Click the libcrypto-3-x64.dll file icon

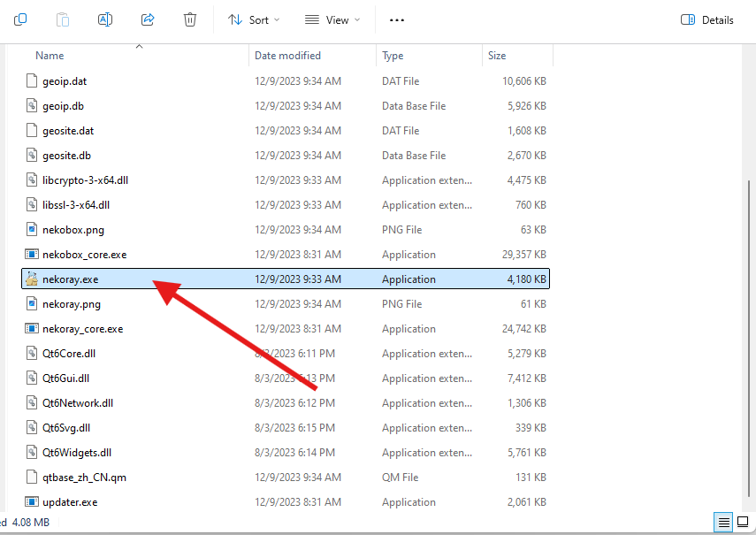(32, 180)
